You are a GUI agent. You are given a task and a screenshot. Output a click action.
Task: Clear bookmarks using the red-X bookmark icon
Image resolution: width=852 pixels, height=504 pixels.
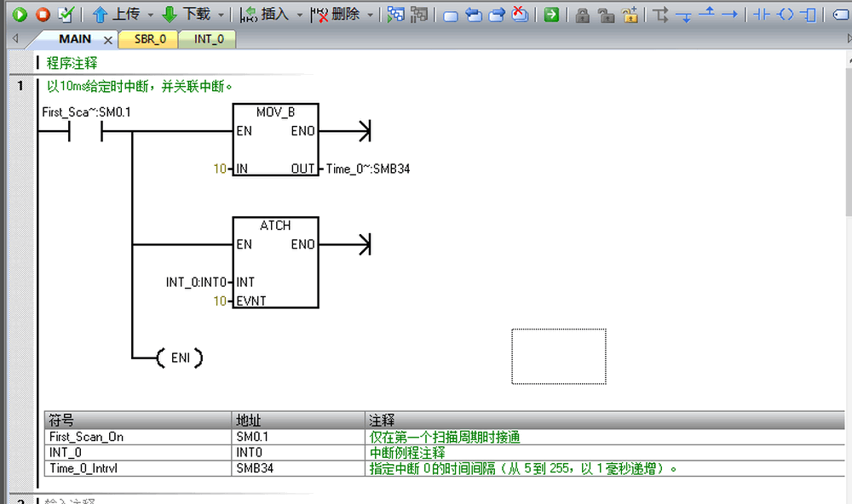coord(520,14)
